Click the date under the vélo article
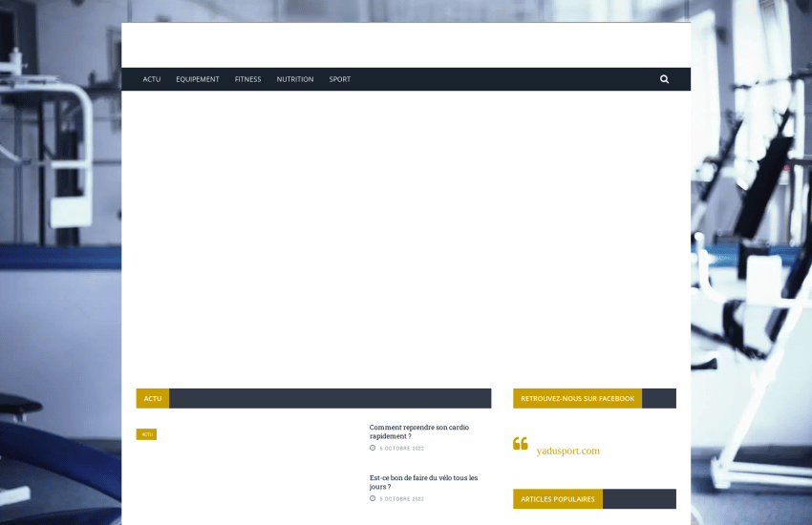 tap(401, 498)
